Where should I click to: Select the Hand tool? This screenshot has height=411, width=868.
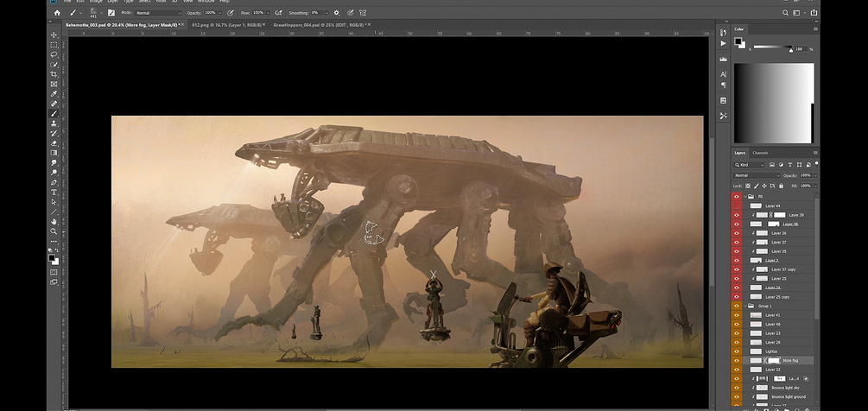coord(54,221)
